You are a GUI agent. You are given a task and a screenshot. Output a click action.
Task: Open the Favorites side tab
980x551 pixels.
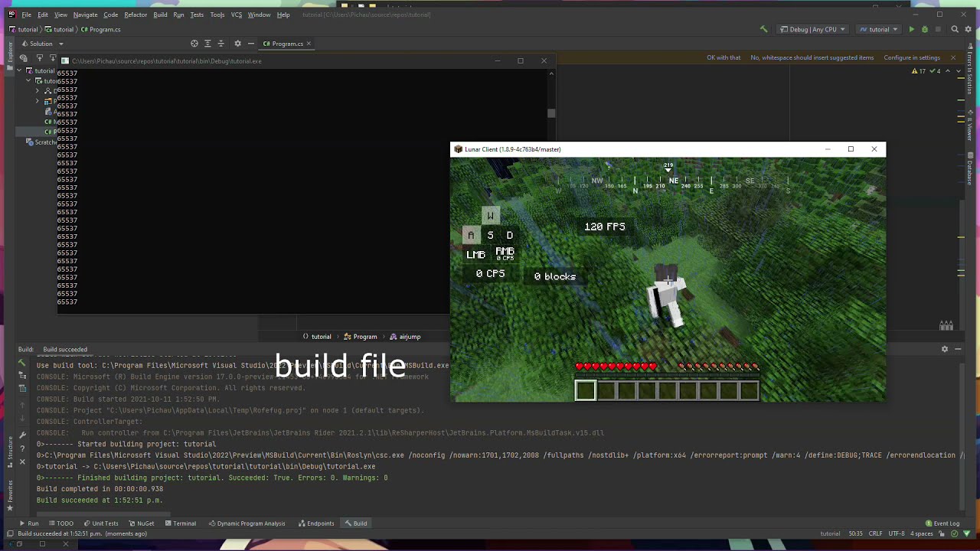(10, 495)
